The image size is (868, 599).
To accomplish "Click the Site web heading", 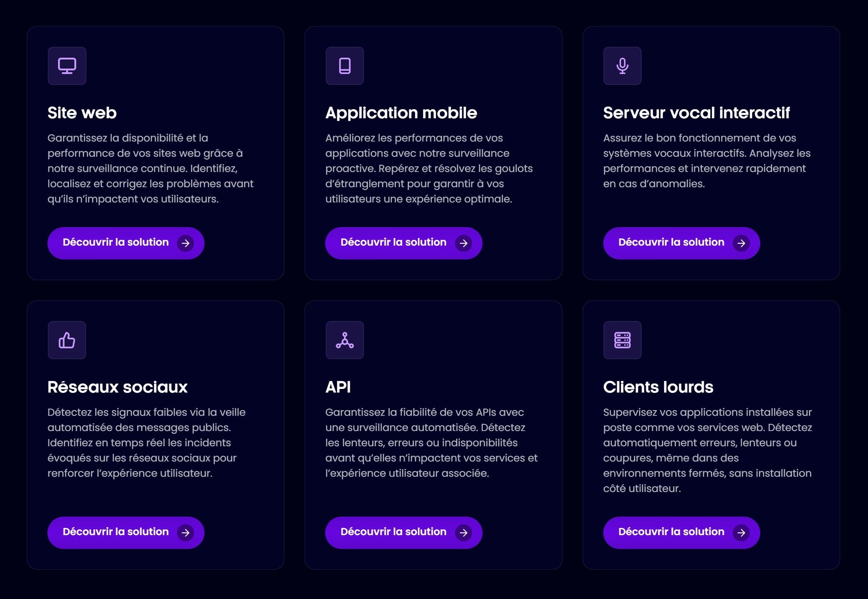I will (x=81, y=112).
